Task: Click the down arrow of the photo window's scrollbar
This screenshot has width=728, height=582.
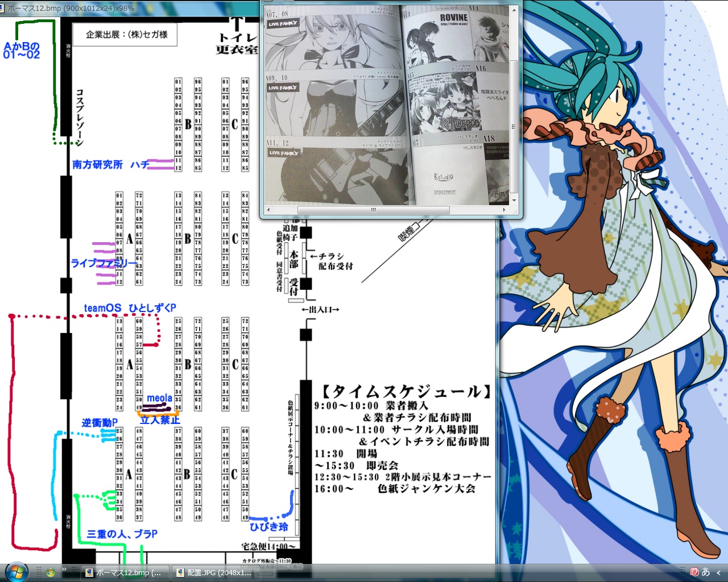Action: pos(514,201)
